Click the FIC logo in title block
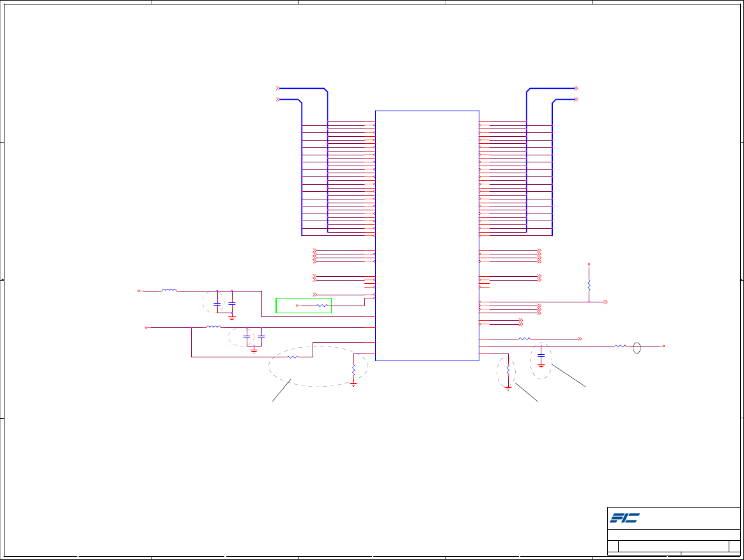The width and height of the screenshot is (744, 560). point(624,518)
